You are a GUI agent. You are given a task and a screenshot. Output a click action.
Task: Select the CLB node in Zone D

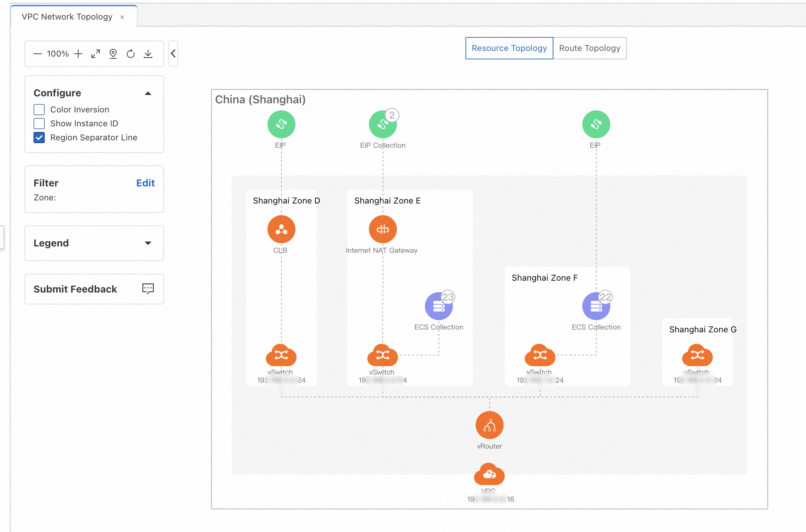pyautogui.click(x=281, y=229)
